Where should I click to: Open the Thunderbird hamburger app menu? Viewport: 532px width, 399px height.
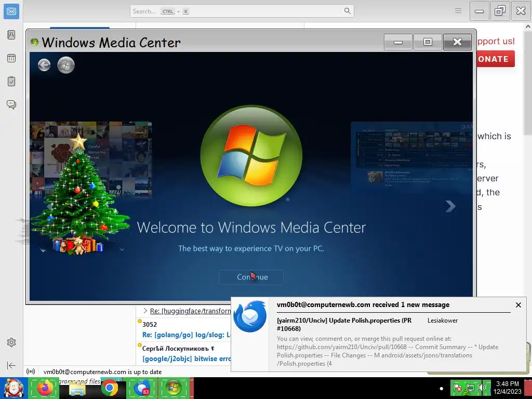click(x=458, y=11)
